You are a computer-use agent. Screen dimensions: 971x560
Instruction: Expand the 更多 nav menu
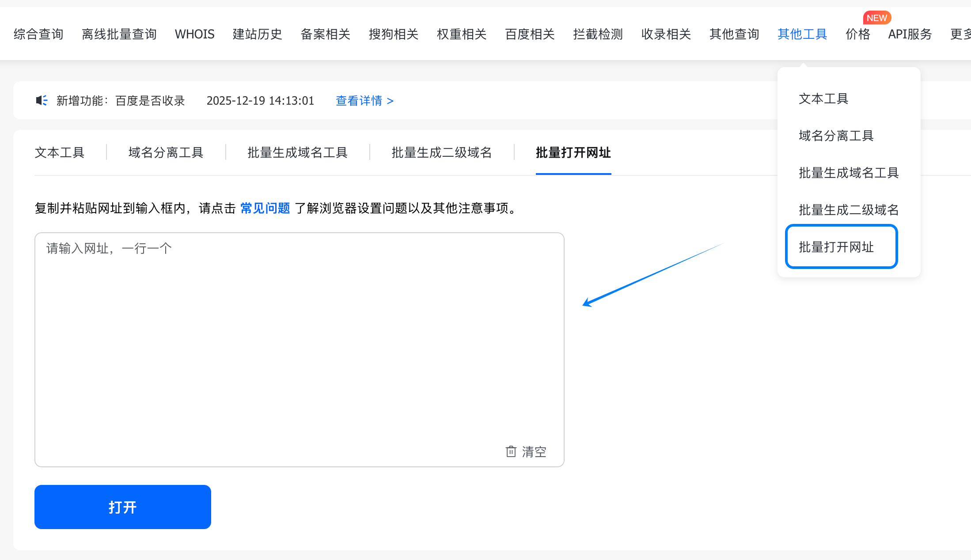(x=960, y=34)
